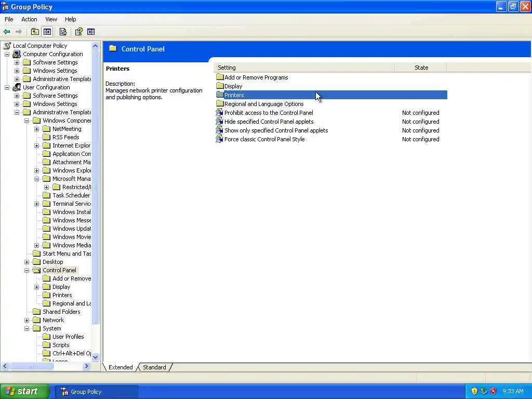532x399 pixels.
Task: Click the Setting column header
Action: pyautogui.click(x=304, y=68)
